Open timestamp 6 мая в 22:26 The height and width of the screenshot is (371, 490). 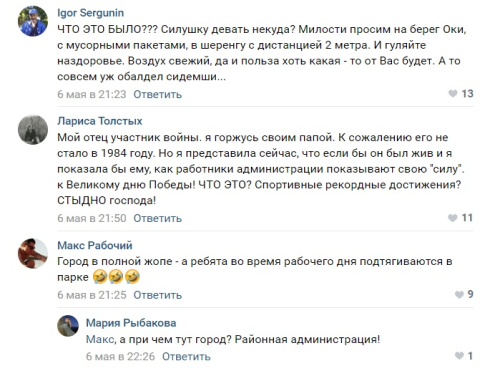point(120,356)
